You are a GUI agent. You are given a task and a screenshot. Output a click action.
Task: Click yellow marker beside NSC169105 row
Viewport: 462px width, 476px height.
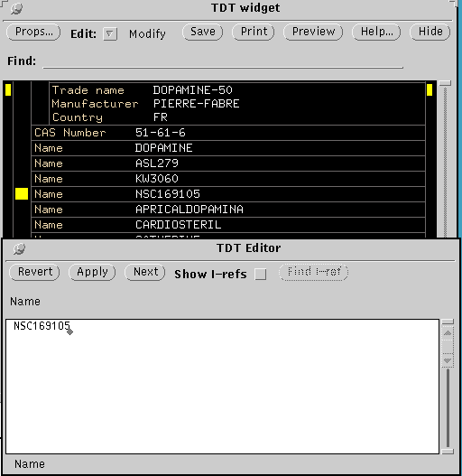tap(22, 194)
